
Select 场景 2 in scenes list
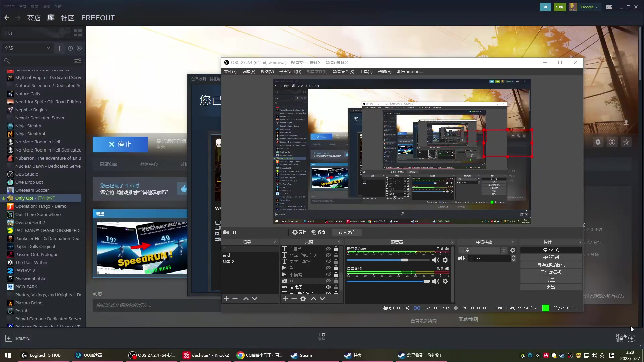[228, 262]
